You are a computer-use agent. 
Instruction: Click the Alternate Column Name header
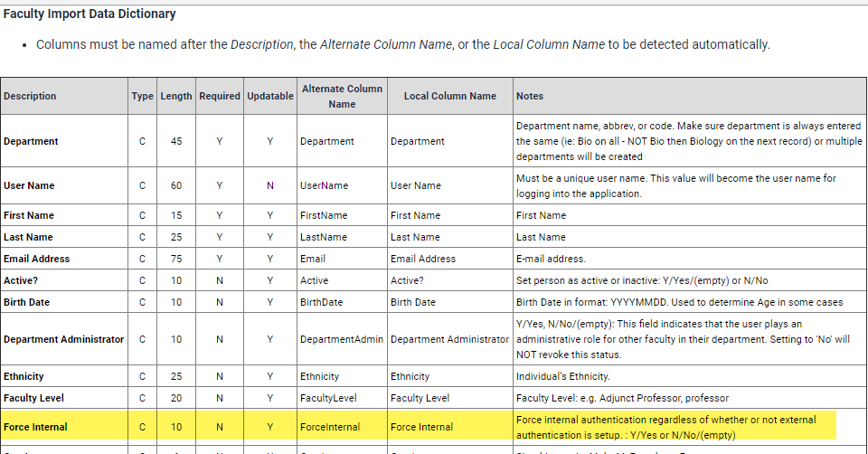click(342, 96)
